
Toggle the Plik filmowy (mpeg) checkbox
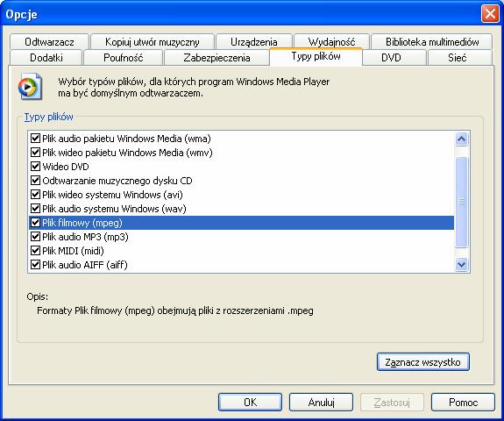(x=35, y=223)
